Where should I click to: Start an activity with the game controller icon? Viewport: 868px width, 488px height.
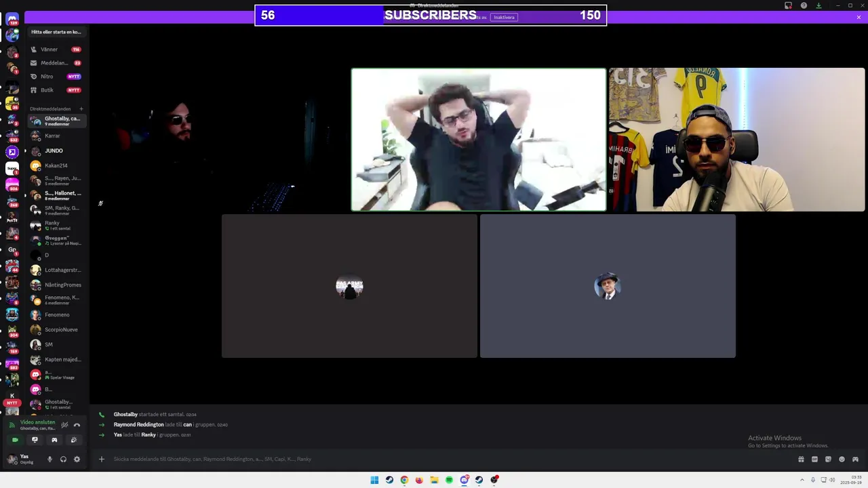click(54, 440)
